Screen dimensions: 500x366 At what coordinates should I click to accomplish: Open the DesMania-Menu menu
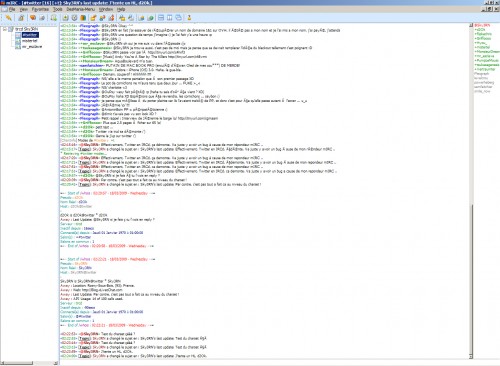[81, 9]
